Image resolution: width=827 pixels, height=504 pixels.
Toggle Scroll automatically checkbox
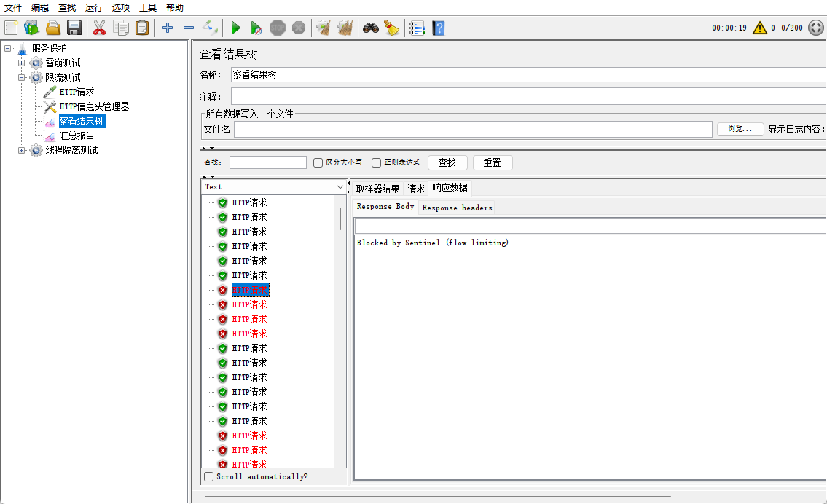coord(209,477)
